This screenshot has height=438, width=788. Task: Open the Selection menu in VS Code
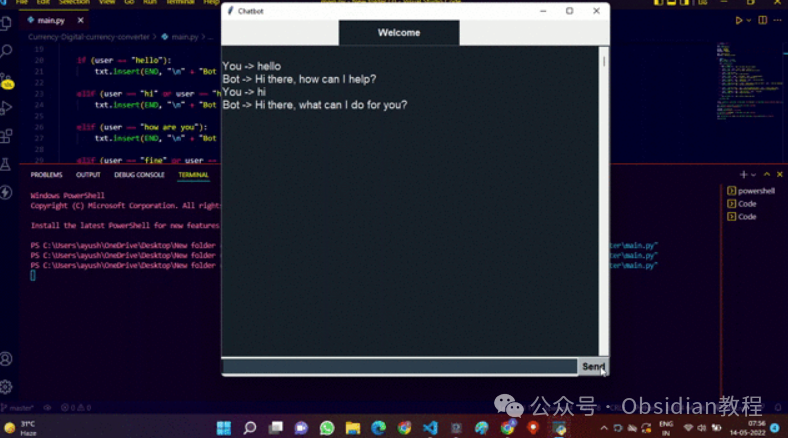click(74, 3)
